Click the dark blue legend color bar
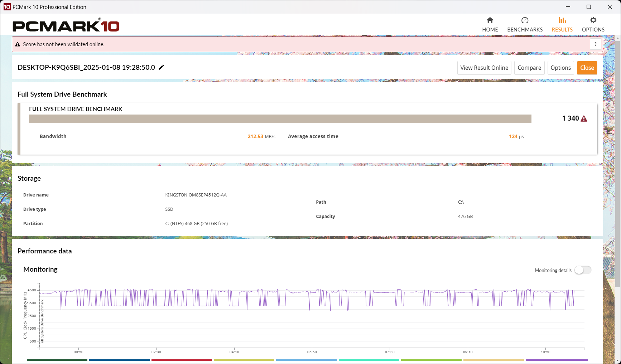621x364 pixels. 119,360
